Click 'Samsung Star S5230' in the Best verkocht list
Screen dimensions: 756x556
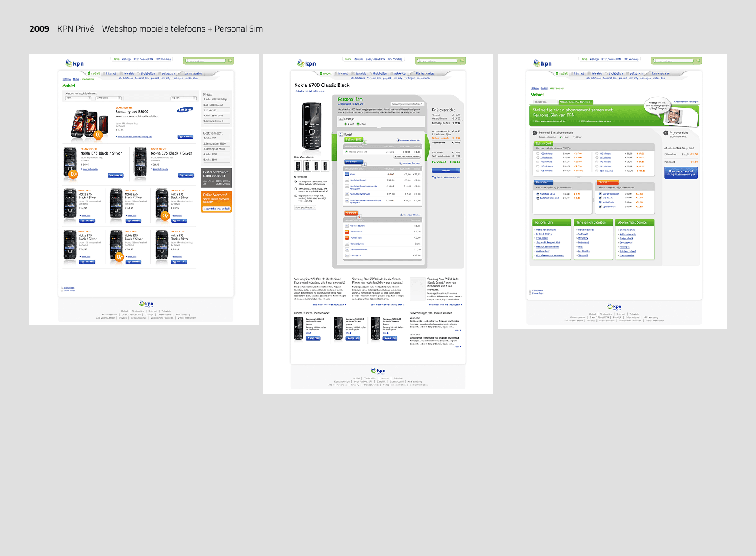[x=215, y=144]
